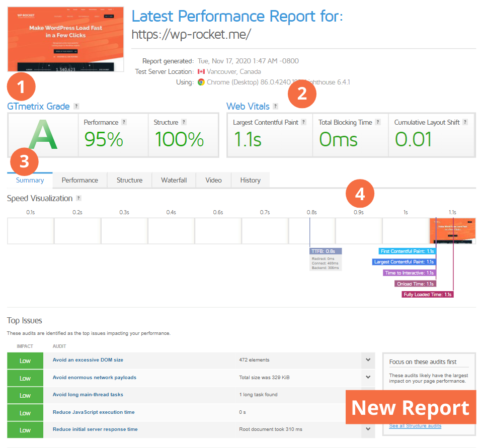Click the Cumulative Layout Shift help icon
The image size is (482, 448).
coord(465,122)
